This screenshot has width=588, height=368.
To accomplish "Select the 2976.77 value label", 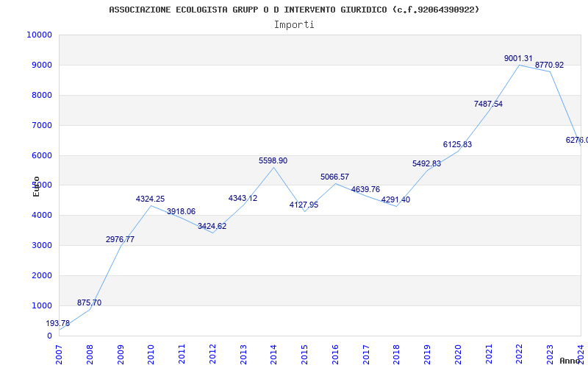I will click(120, 240).
